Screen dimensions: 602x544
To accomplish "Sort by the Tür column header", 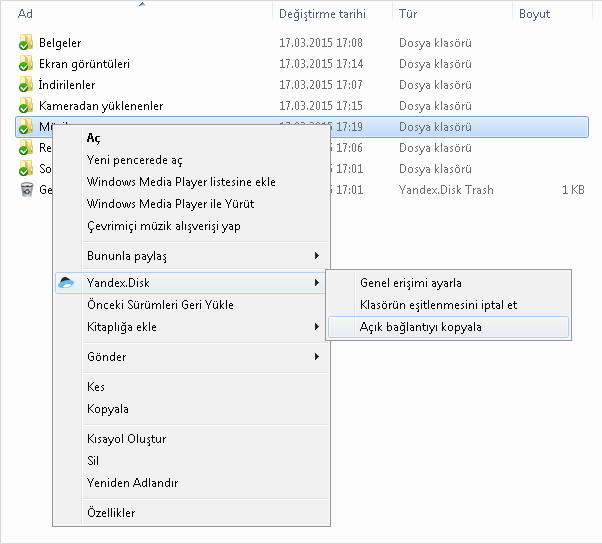I will click(408, 14).
